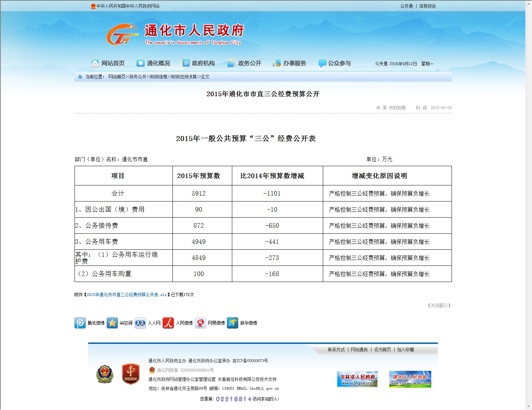Click the 关闭窗口 link
This screenshot has width=532, height=410.
click(439, 306)
